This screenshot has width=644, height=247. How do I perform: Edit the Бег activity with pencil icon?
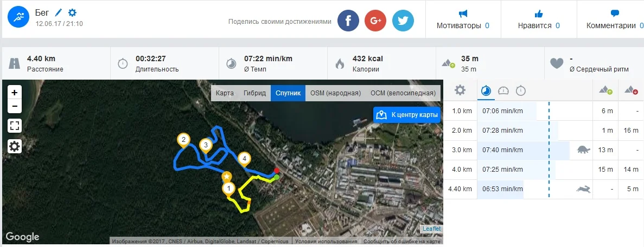58,12
